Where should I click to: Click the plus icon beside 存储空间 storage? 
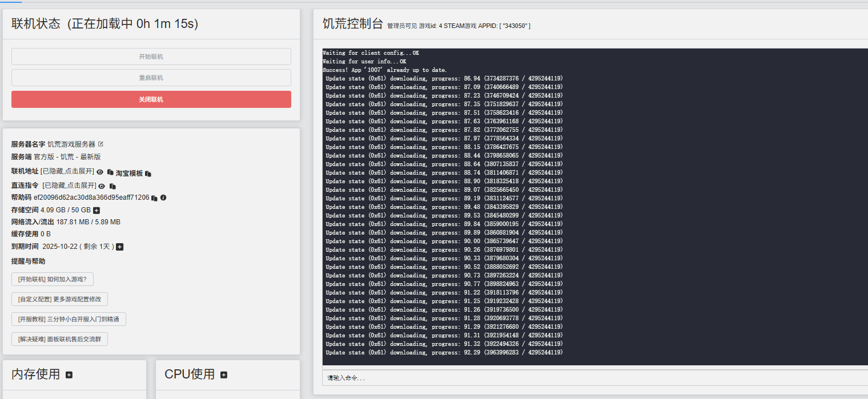(x=97, y=211)
